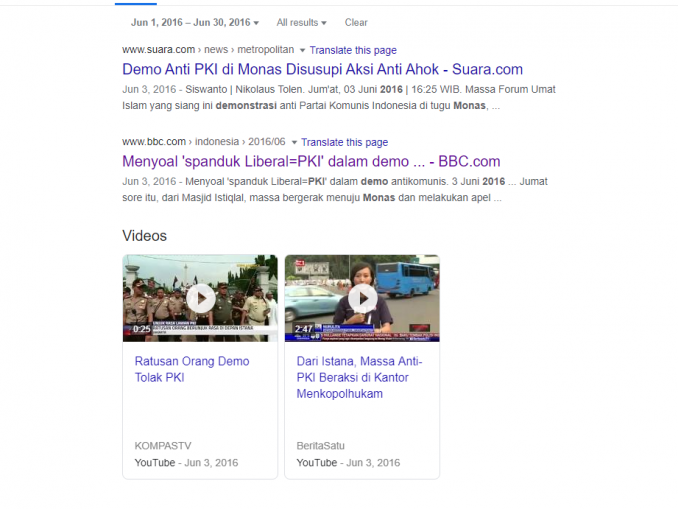
Task: Play the KOMPASTV video thumbnail
Action: coord(201,298)
